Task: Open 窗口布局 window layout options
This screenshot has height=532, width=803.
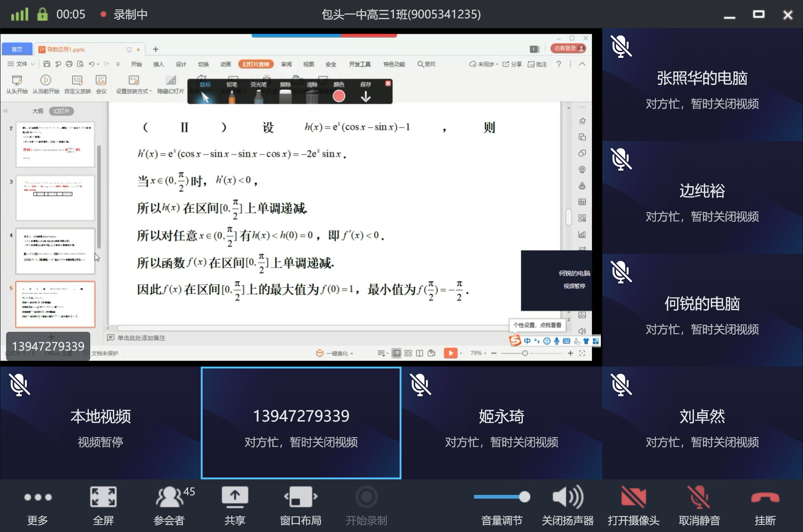Action: click(x=300, y=506)
